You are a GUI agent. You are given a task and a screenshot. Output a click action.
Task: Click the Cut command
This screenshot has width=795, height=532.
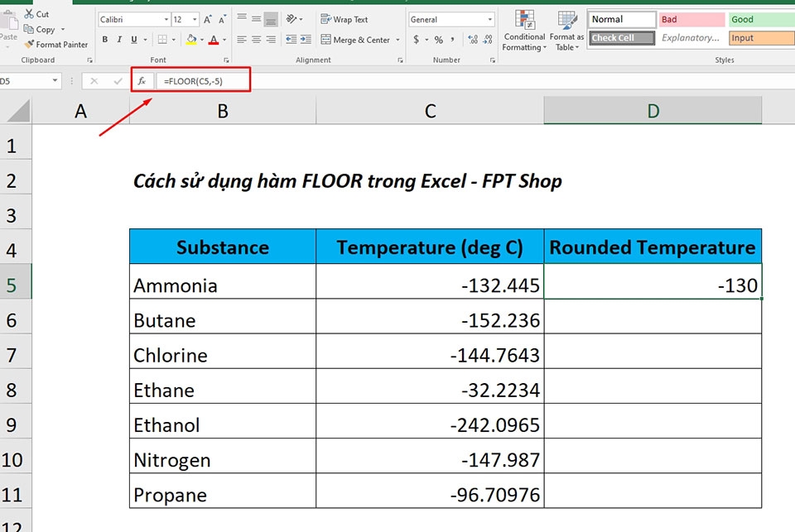36,13
